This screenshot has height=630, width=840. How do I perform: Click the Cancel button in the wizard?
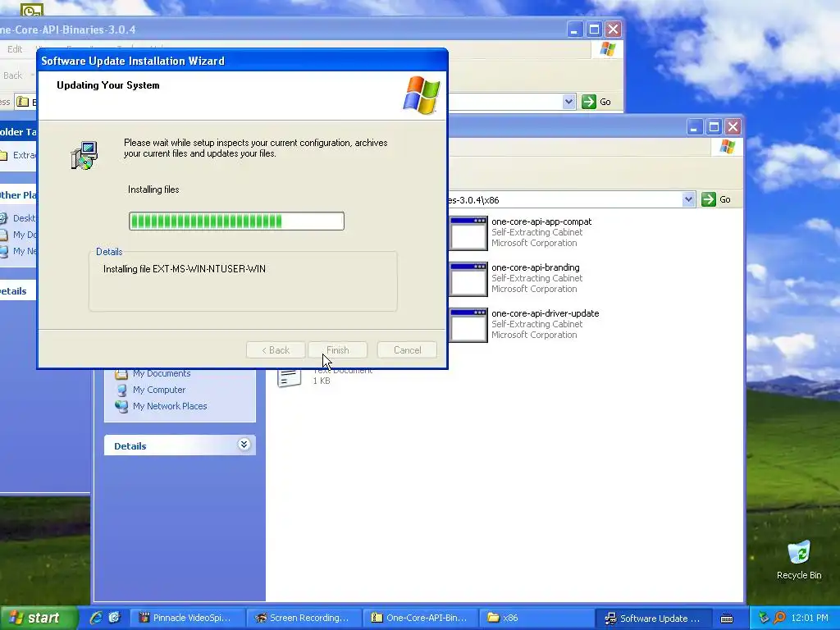(407, 350)
